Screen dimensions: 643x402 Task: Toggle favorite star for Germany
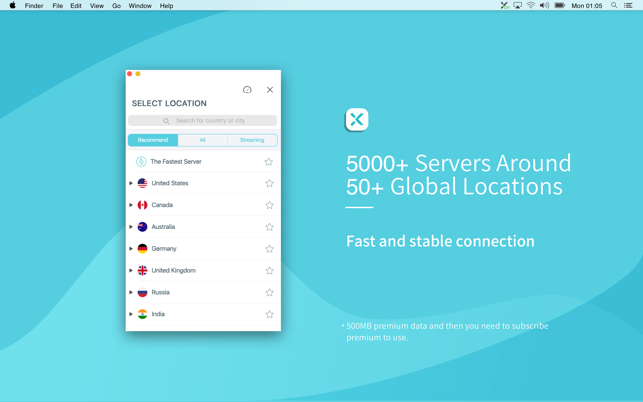(x=269, y=249)
